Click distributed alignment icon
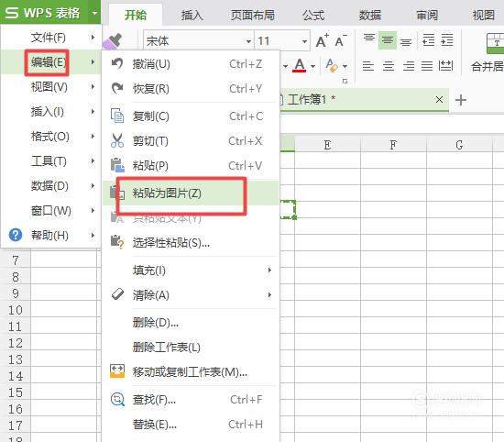 446,66
